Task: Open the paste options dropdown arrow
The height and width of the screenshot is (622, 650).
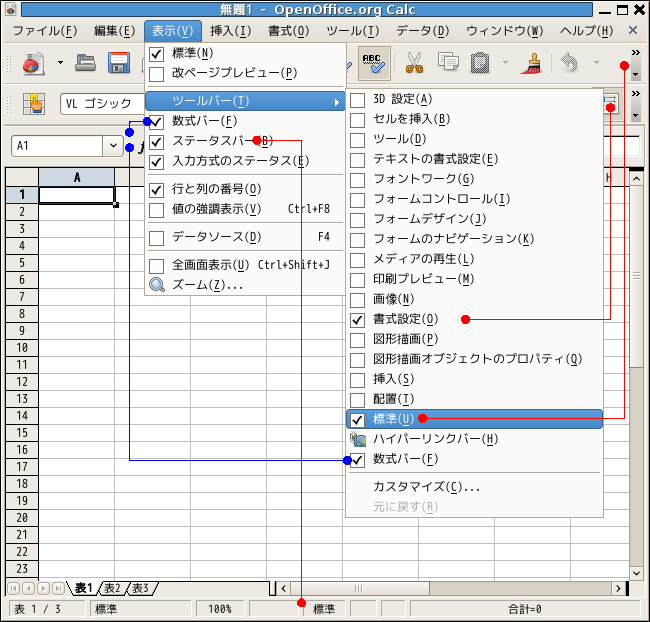Action: [505, 63]
